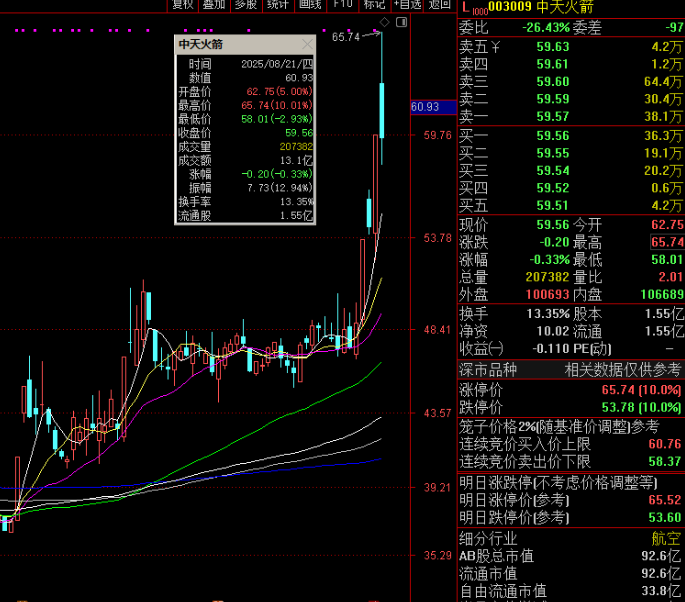Click AB股总市值 92.6亿

pyautogui.click(x=571, y=556)
